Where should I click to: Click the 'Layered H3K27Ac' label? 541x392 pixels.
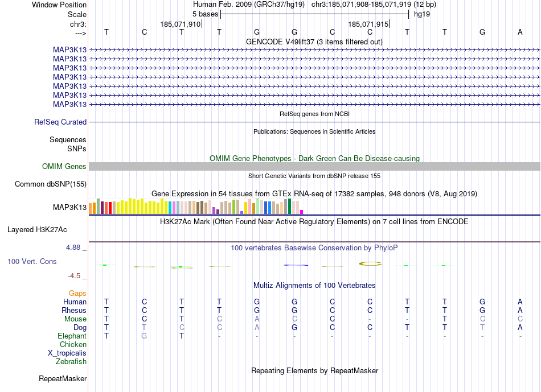click(37, 230)
